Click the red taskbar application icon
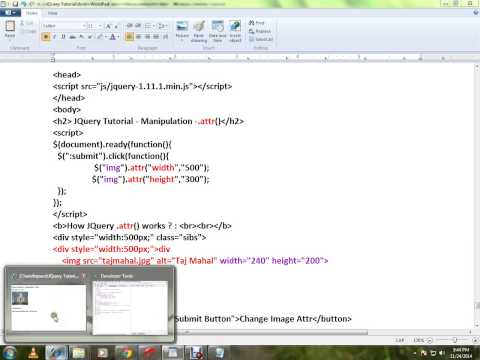This screenshot has width=480, height=360. [x=149, y=353]
